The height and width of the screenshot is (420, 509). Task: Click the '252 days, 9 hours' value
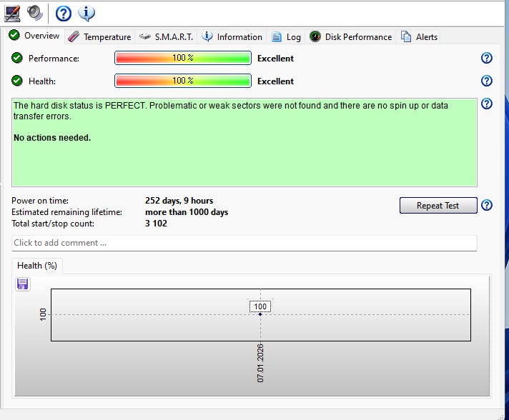179,201
